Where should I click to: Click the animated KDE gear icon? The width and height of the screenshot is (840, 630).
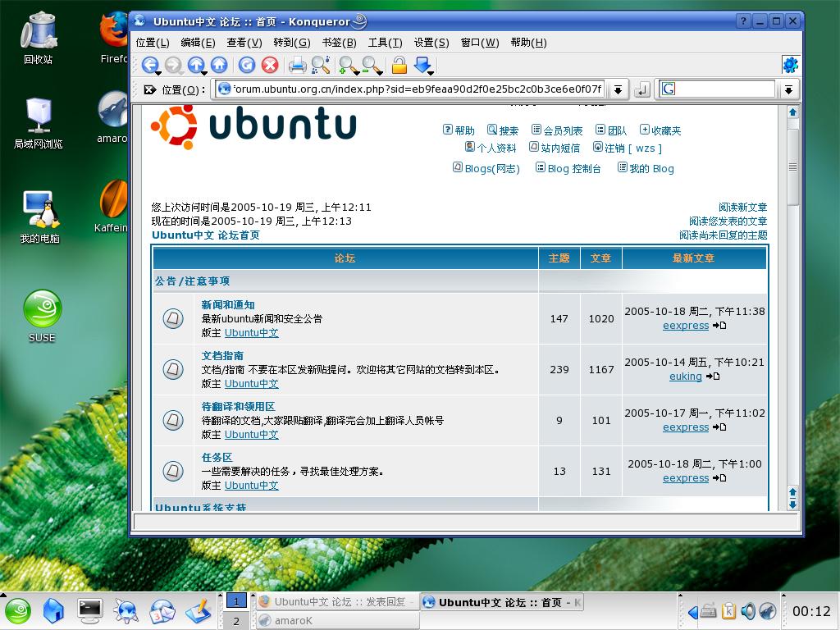(790, 65)
